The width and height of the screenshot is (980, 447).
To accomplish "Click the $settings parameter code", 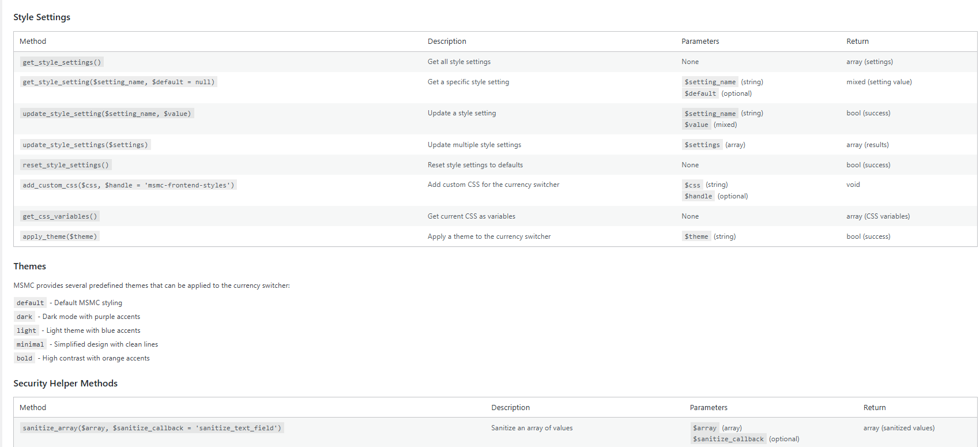I will [x=702, y=145].
